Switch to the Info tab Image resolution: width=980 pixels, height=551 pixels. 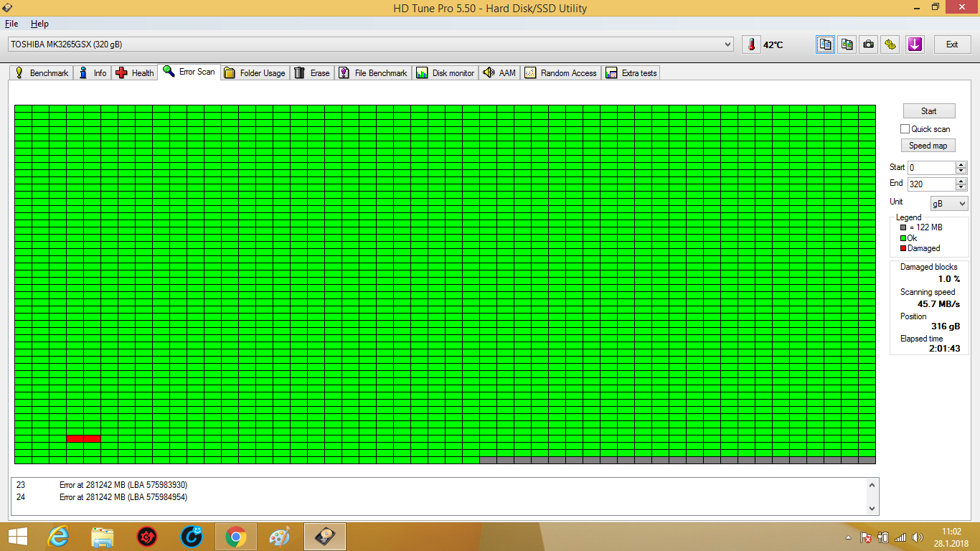[93, 72]
